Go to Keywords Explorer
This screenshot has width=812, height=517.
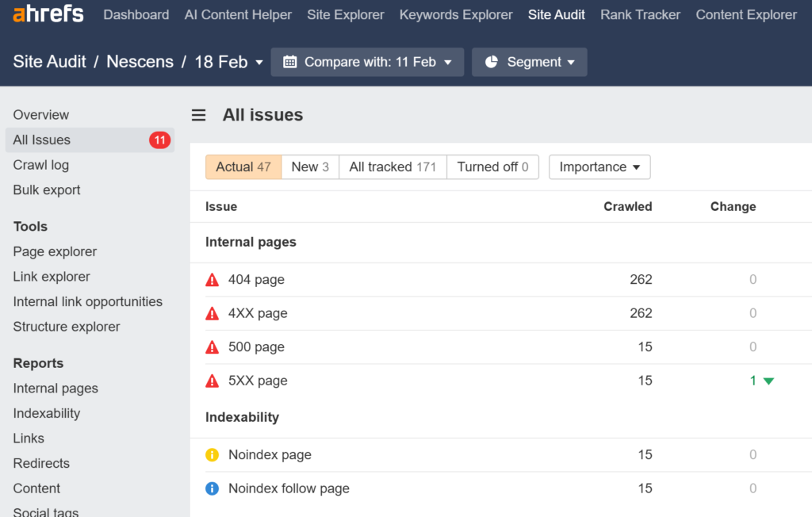click(x=456, y=14)
